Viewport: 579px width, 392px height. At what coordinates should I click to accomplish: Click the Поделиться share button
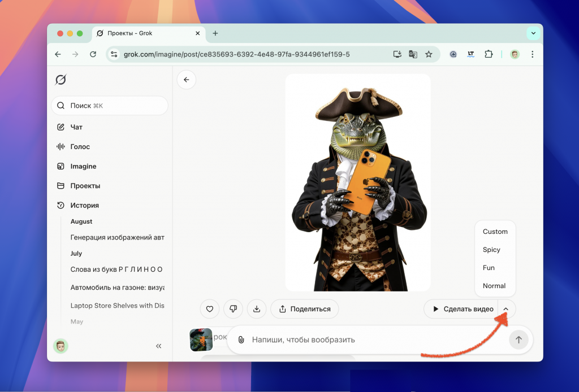[304, 309]
